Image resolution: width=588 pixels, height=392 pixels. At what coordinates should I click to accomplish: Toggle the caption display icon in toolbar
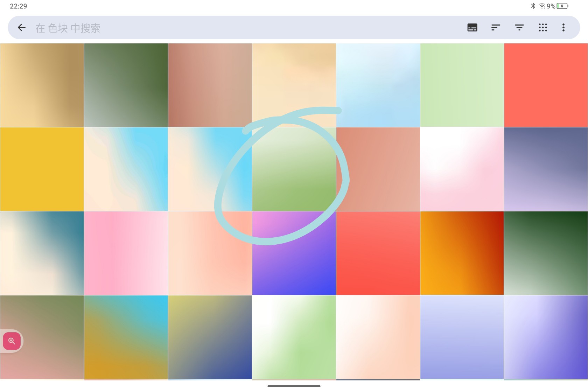[x=472, y=28]
